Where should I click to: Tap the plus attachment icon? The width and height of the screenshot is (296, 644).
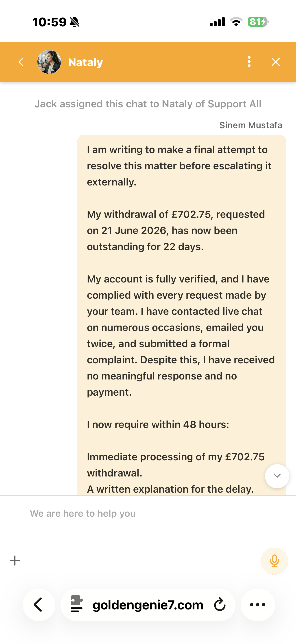point(15,561)
